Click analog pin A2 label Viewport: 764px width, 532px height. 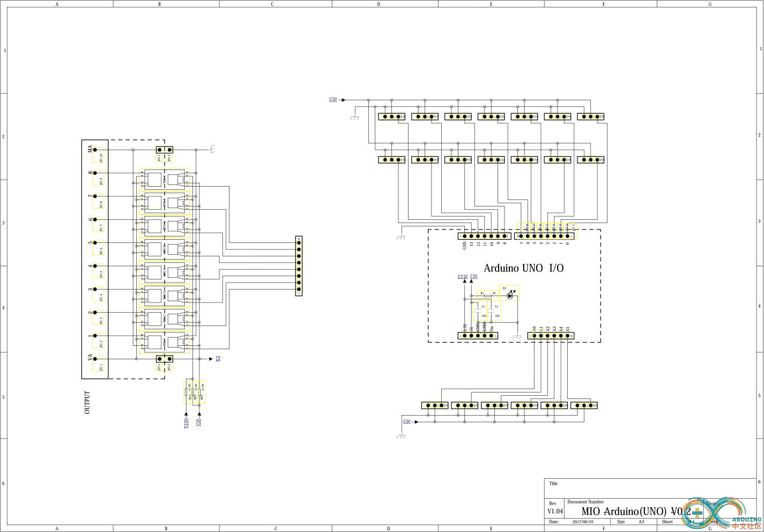547,329
